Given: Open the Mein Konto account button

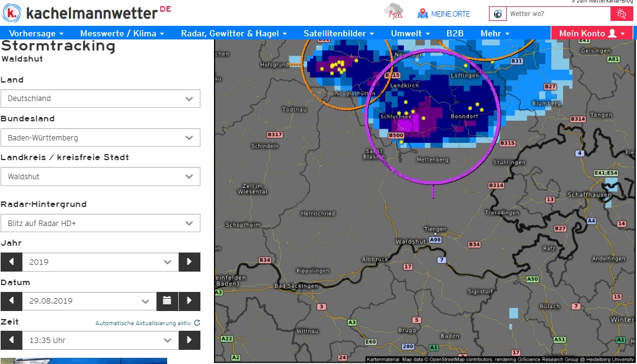Looking at the screenshot, I should [x=591, y=33].
